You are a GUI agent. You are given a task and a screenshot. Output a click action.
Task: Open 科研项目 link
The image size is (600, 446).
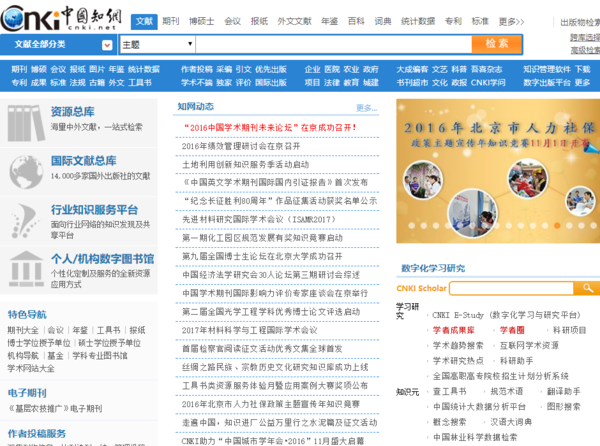(x=569, y=330)
